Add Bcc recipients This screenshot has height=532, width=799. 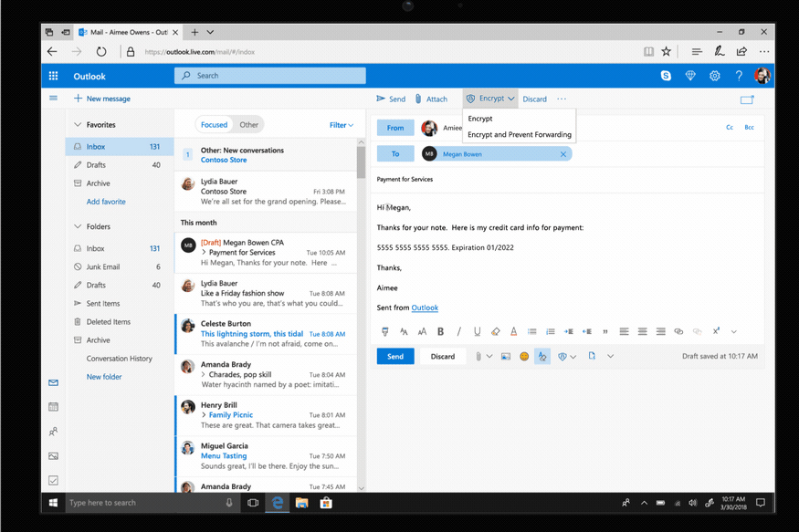click(749, 127)
